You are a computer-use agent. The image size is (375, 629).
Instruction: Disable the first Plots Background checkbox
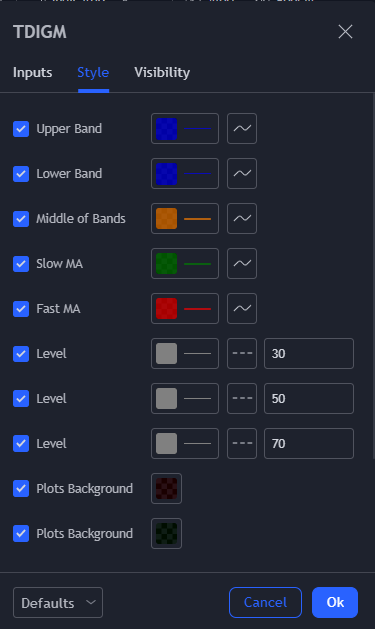[21, 489]
